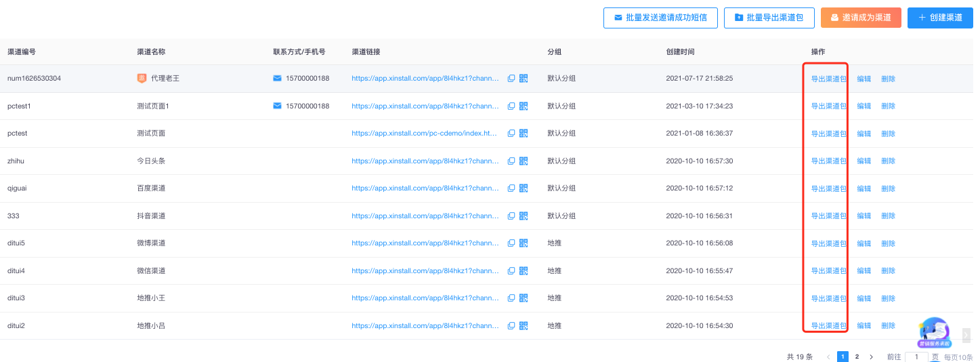Select 微信渠道 channel name cell
Screen dimensions: 980x362
click(x=151, y=270)
